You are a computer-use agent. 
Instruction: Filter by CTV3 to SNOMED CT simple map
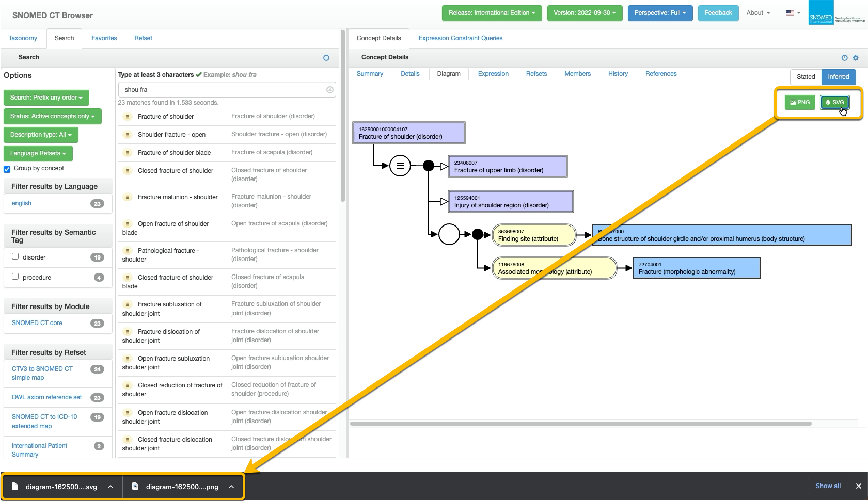pyautogui.click(x=42, y=373)
